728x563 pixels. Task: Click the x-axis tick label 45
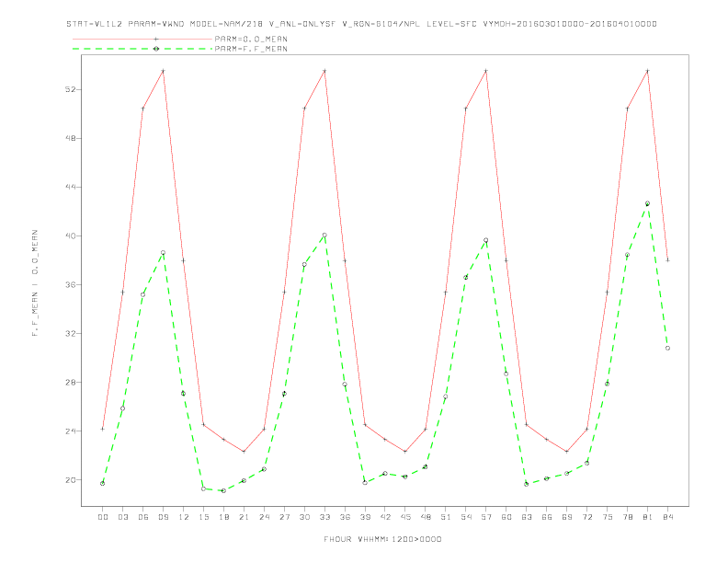pyautogui.click(x=405, y=517)
